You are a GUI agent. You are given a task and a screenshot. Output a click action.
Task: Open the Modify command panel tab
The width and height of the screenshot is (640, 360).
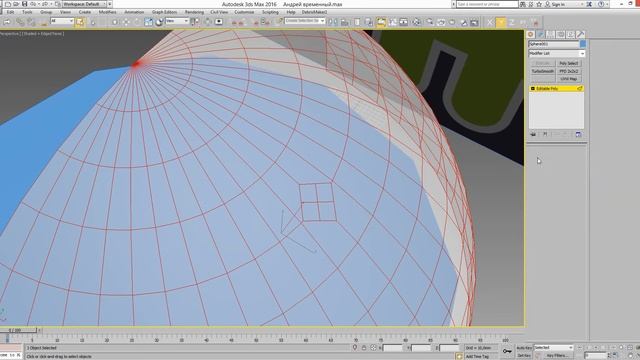[x=540, y=34]
